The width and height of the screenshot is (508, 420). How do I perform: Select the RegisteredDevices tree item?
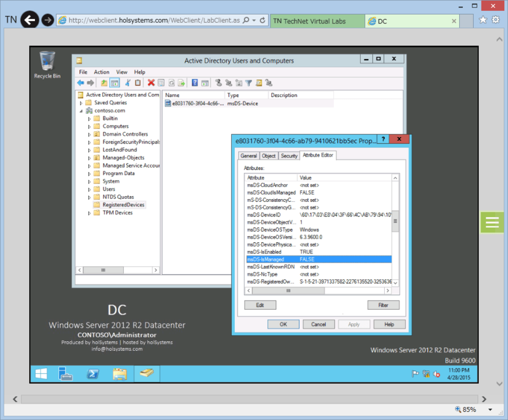[123, 205]
